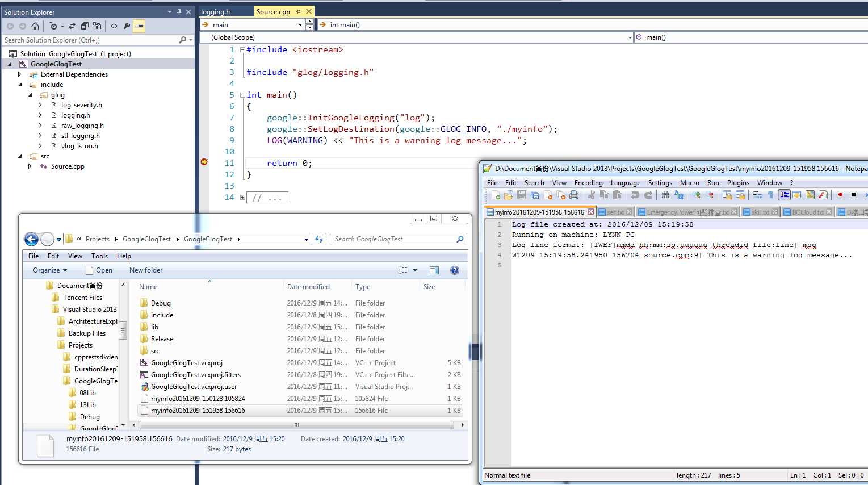
Task: Collapse main function outline on line 5
Action: [242, 95]
